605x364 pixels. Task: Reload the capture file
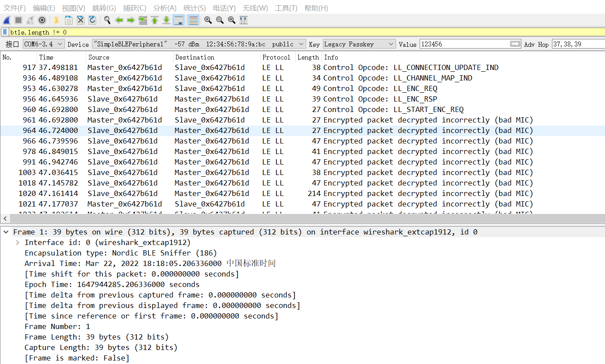pyautogui.click(x=92, y=20)
